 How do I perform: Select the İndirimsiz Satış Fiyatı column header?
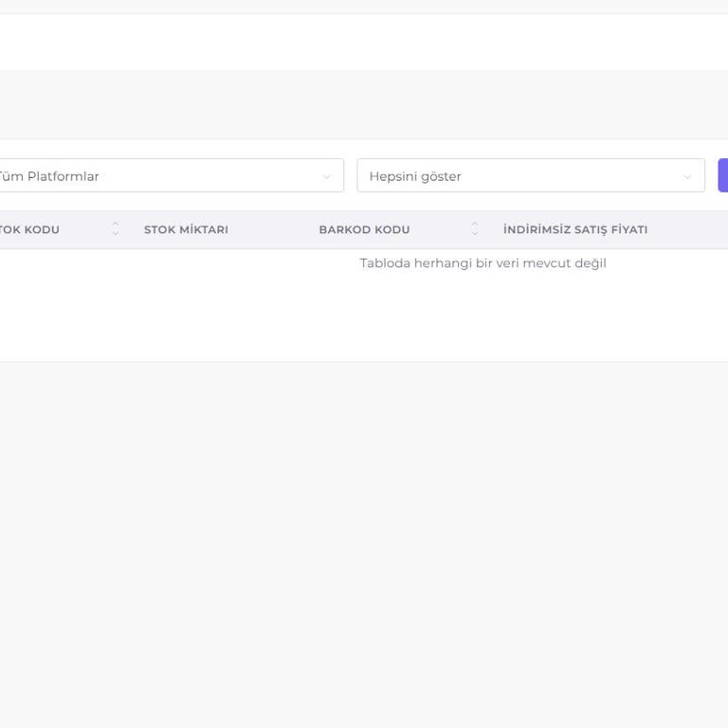click(x=575, y=229)
